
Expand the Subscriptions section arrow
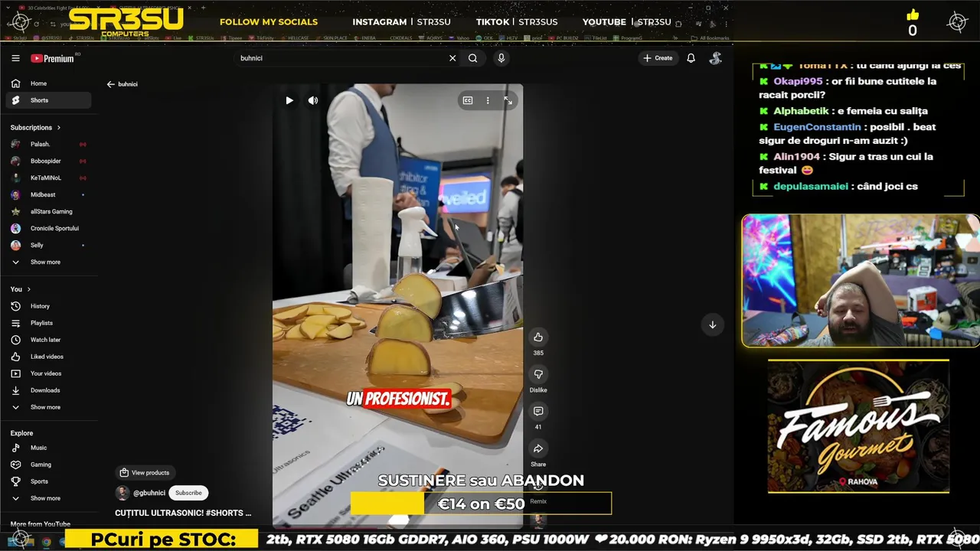pos(58,128)
